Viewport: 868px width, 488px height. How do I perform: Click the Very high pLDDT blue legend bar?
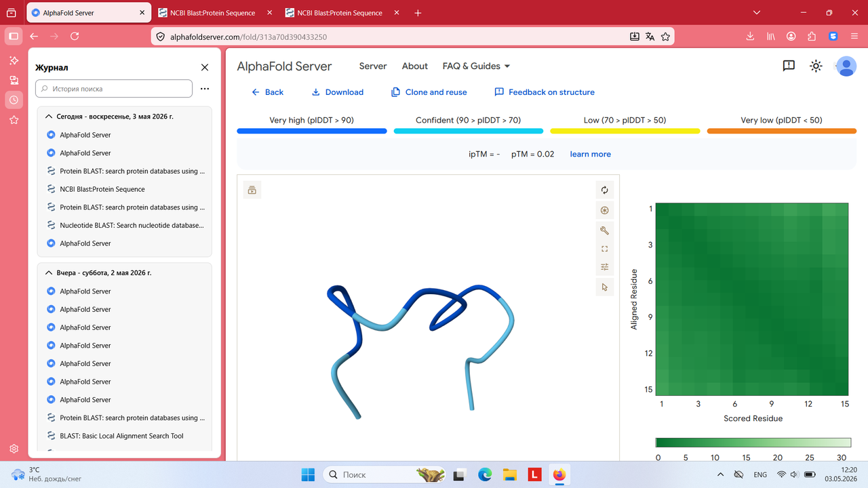(x=312, y=131)
